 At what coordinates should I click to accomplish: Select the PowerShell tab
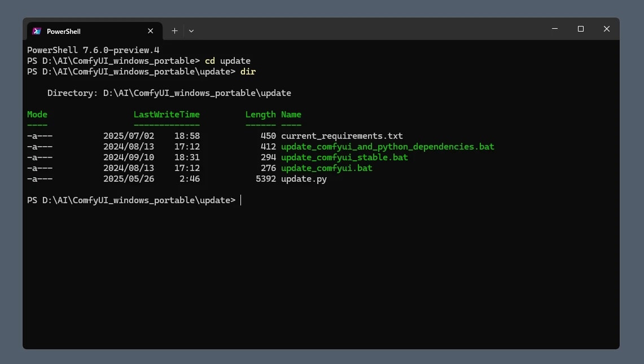(95, 31)
